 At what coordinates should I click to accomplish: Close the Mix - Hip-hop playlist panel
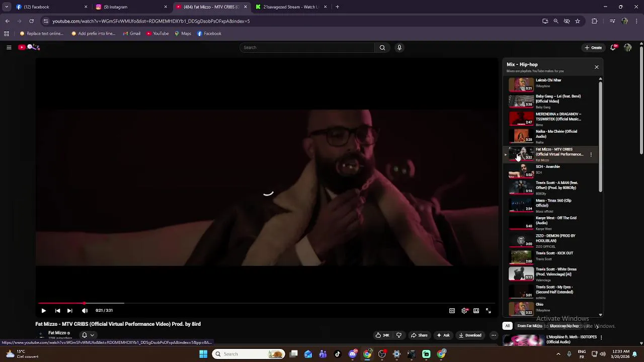(597, 67)
